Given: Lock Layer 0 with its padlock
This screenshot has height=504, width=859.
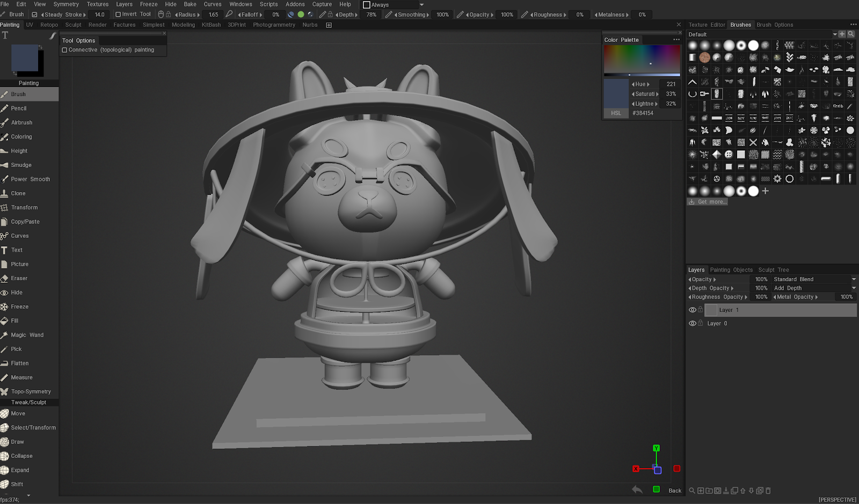Looking at the screenshot, I should tap(700, 323).
